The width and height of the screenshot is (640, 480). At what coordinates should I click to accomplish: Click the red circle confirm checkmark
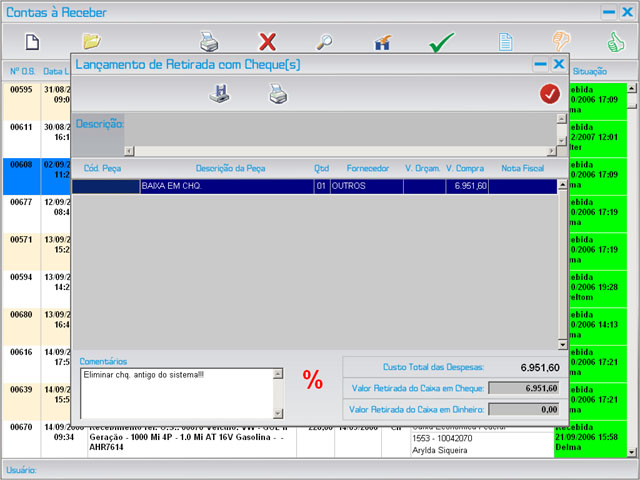tap(549, 94)
